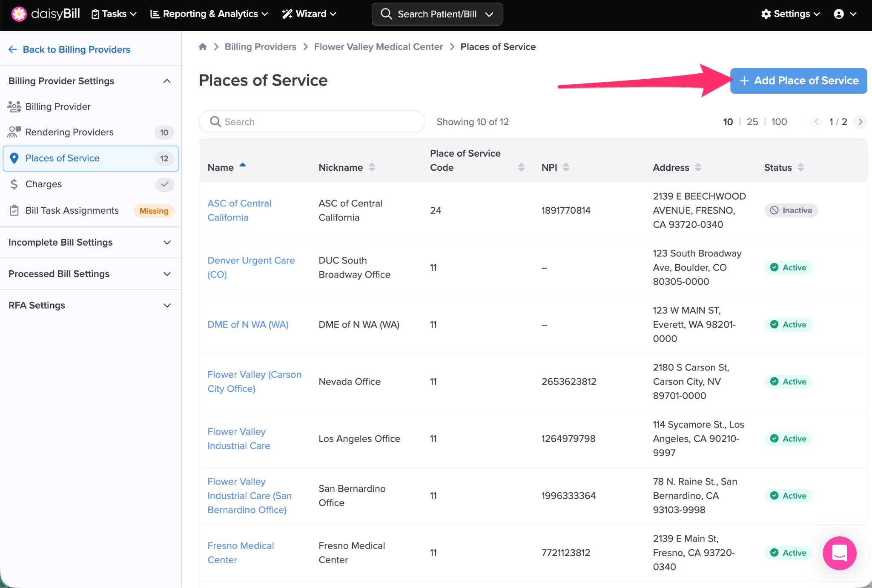
Task: Sort table by NPI arrows
Action: pos(566,167)
